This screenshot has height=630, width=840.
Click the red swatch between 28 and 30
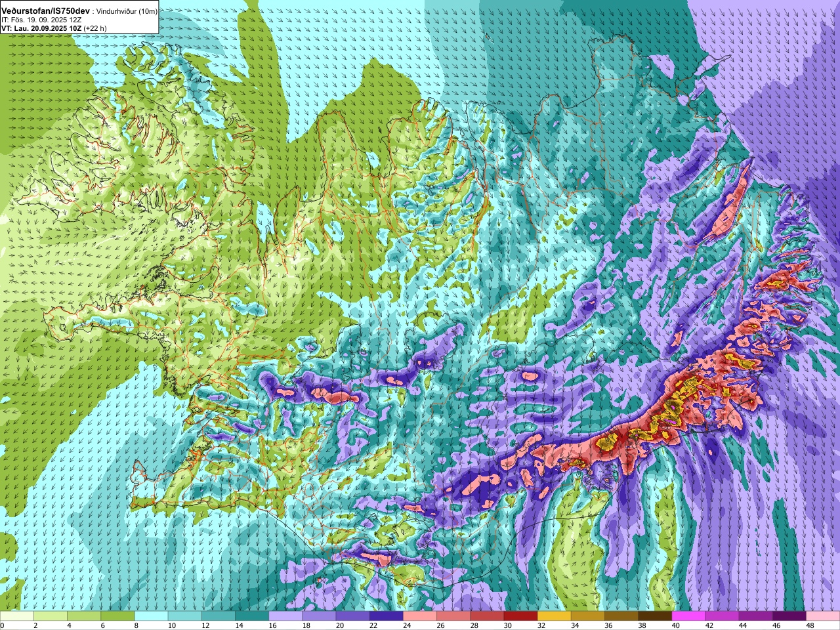pos(487,616)
